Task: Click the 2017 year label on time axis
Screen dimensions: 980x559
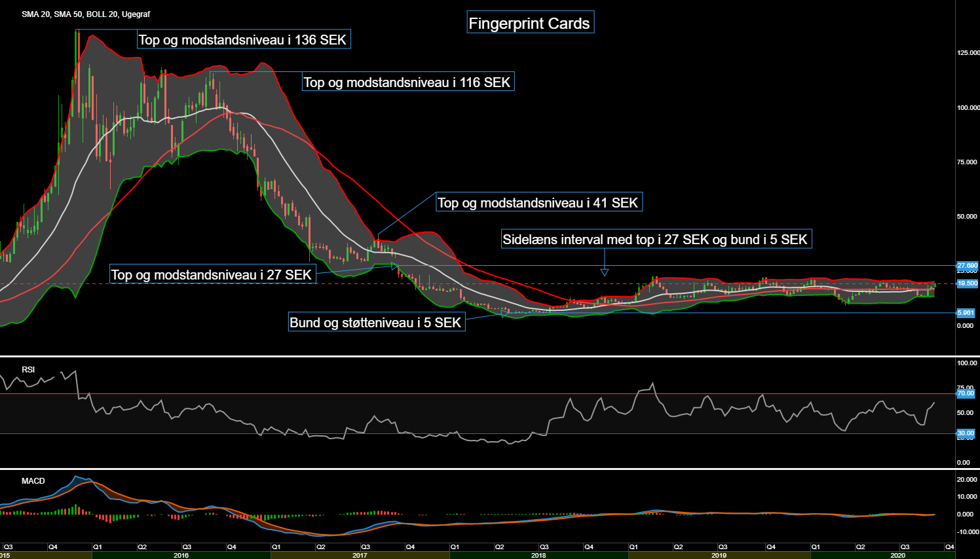Action: coord(360,555)
